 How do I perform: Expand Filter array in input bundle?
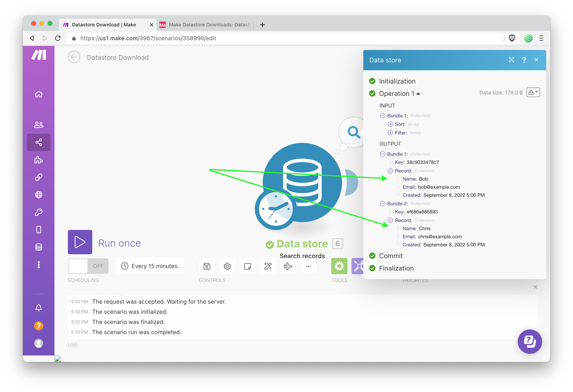(390, 133)
